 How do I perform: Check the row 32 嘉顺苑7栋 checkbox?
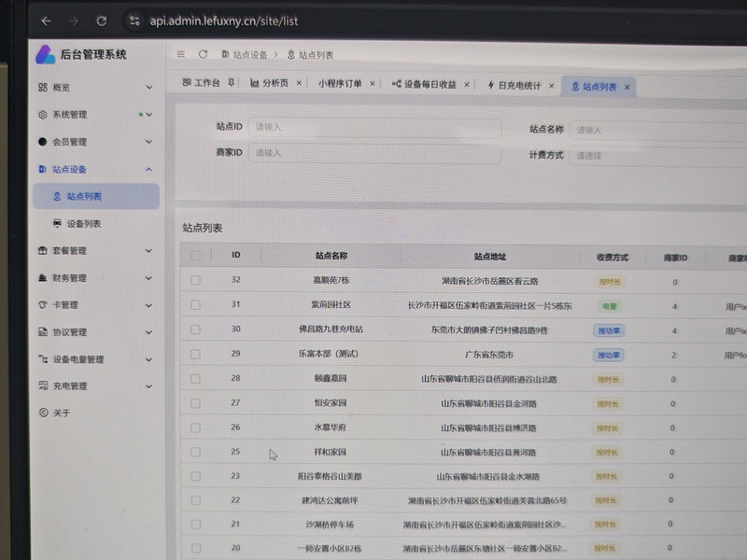[195, 280]
